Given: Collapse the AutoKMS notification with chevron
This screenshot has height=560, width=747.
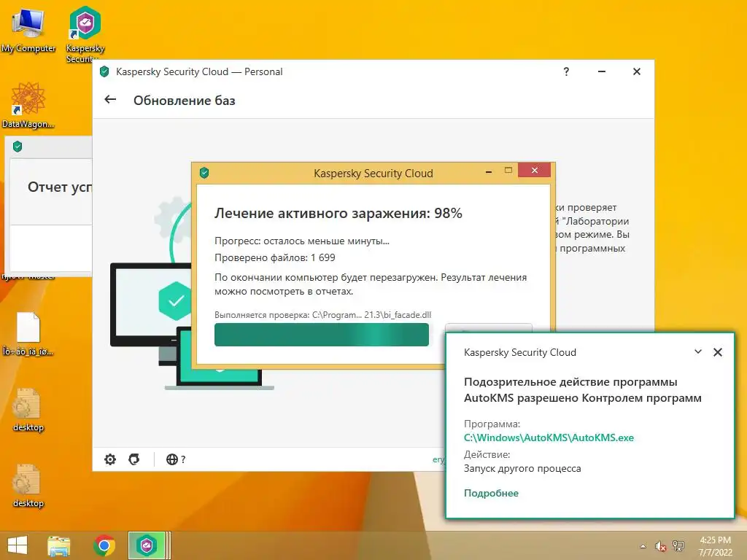Looking at the screenshot, I should pyautogui.click(x=698, y=351).
